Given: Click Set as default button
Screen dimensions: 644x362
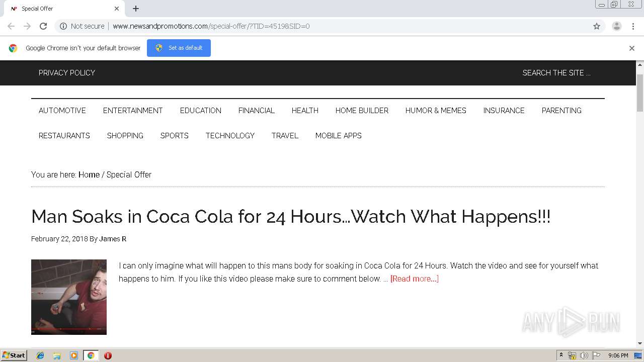Looking at the screenshot, I should pyautogui.click(x=179, y=48).
